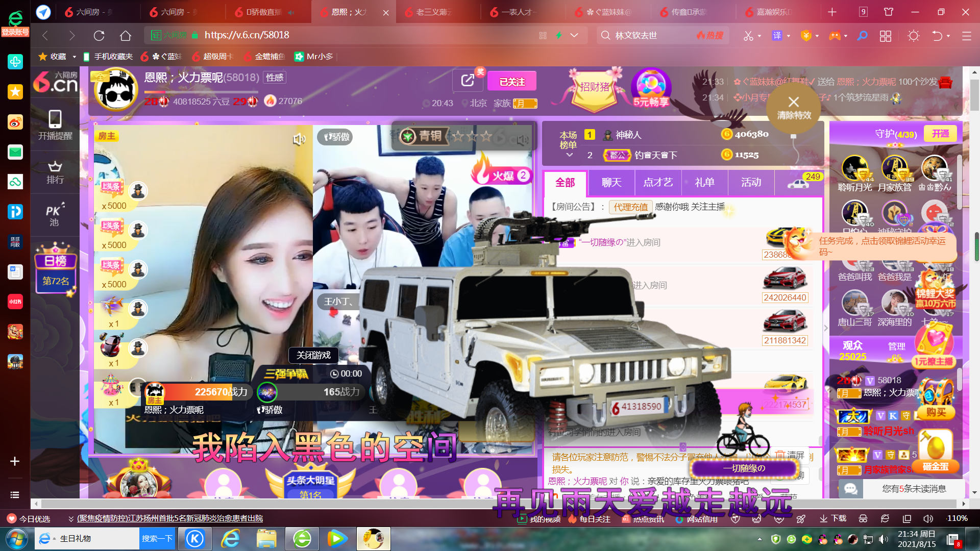The image size is (980, 551).
Task: Open the game controller icon in toolbar
Action: pos(835,36)
